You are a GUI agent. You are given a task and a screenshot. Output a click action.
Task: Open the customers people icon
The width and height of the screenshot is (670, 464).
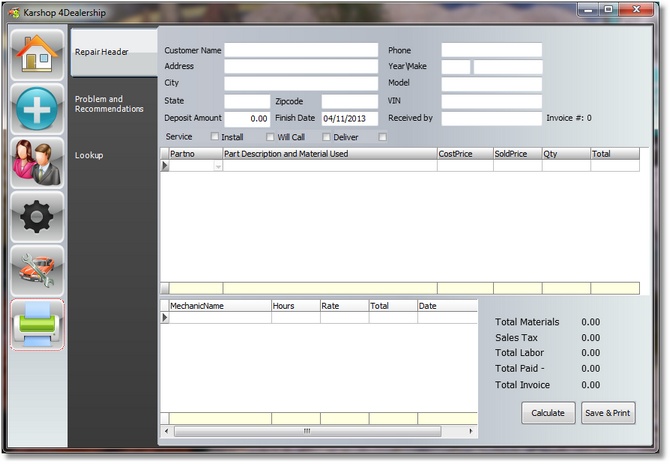(x=37, y=162)
